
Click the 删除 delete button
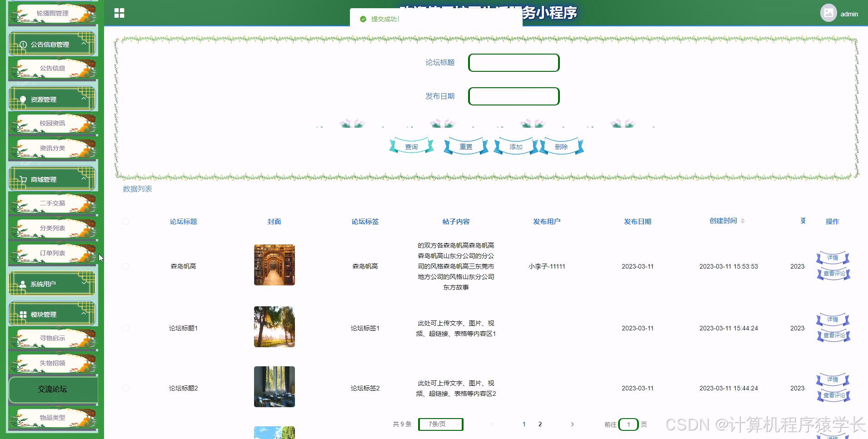click(x=561, y=146)
